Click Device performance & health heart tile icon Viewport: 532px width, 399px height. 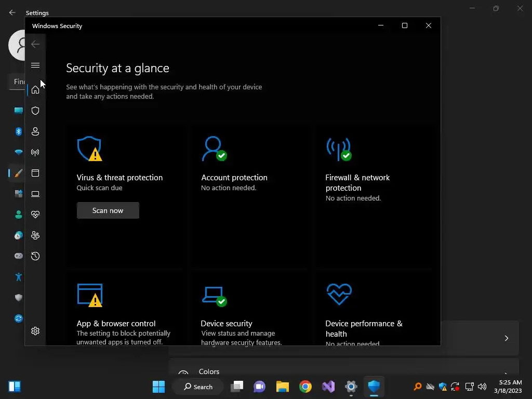pyautogui.click(x=339, y=294)
